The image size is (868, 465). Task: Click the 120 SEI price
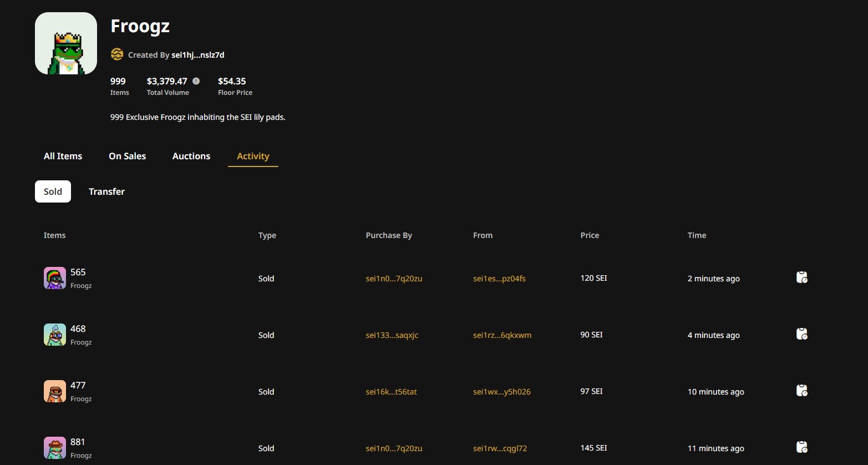point(593,278)
